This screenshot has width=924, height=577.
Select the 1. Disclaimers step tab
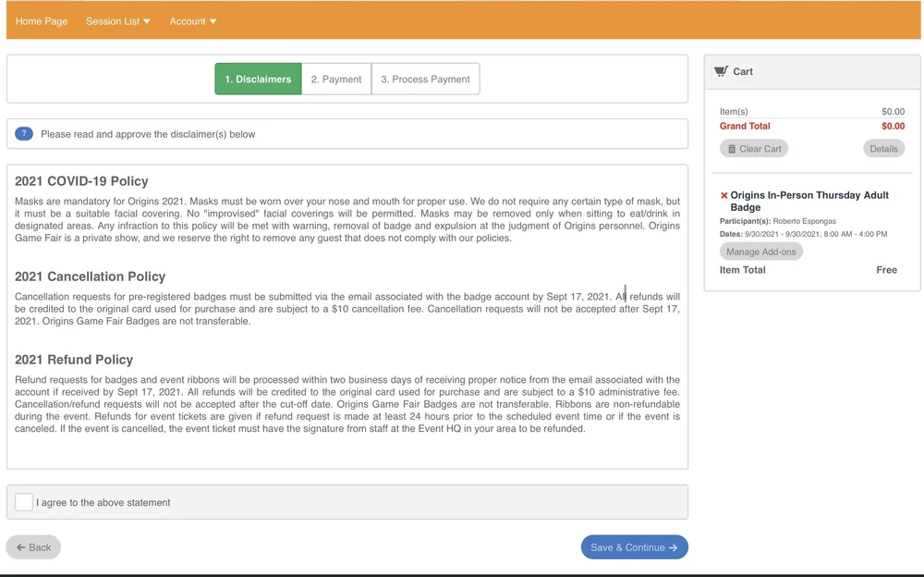tap(258, 79)
